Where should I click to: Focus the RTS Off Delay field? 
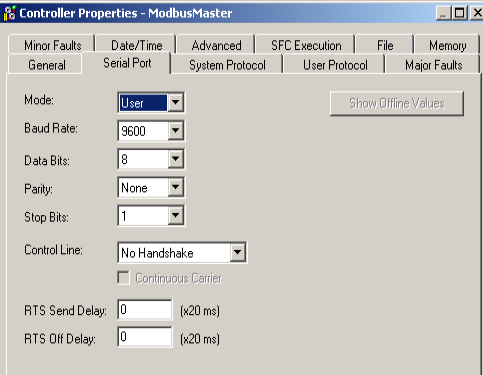(145, 337)
